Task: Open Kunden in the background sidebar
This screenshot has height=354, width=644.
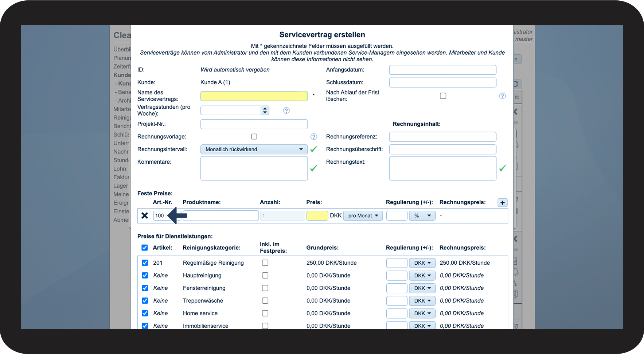Action: pos(122,75)
